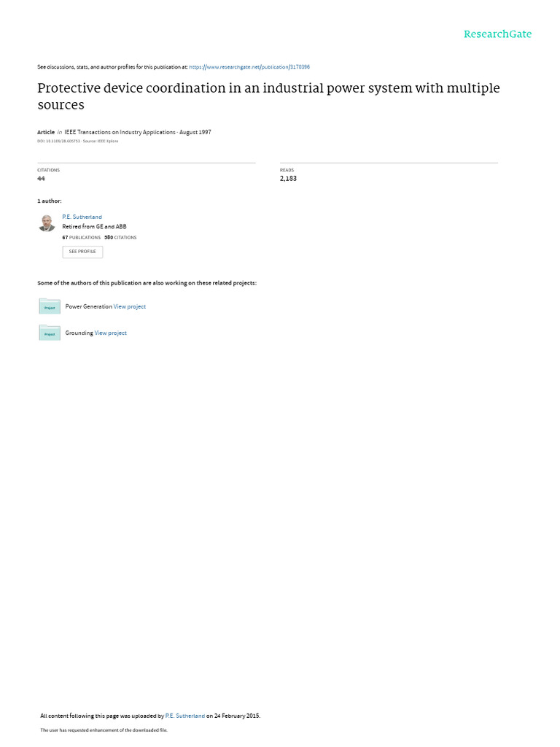Click the reads count 2,183
The height and width of the screenshot is (747, 560).
coord(288,179)
